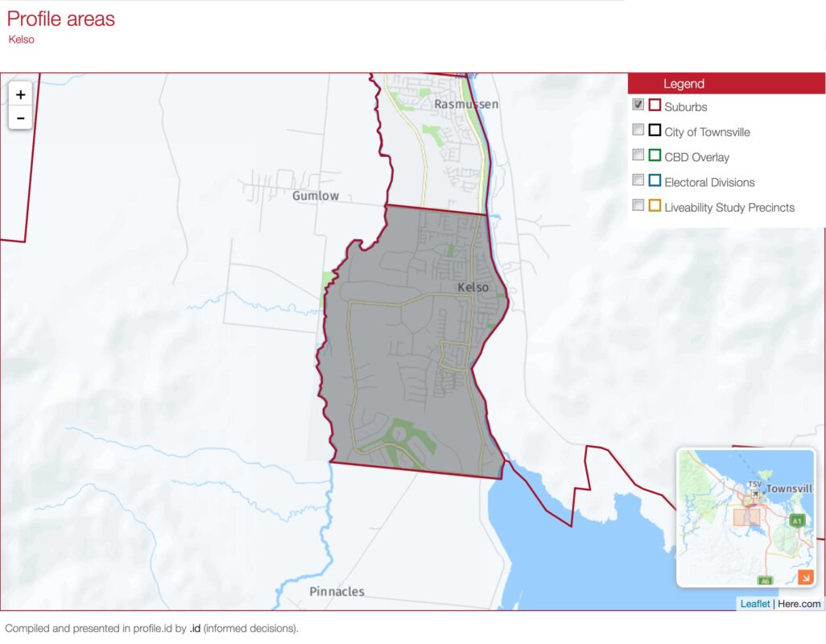Click the green CBD Overlay swatch
The width and height of the screenshot is (826, 644).
(655, 155)
